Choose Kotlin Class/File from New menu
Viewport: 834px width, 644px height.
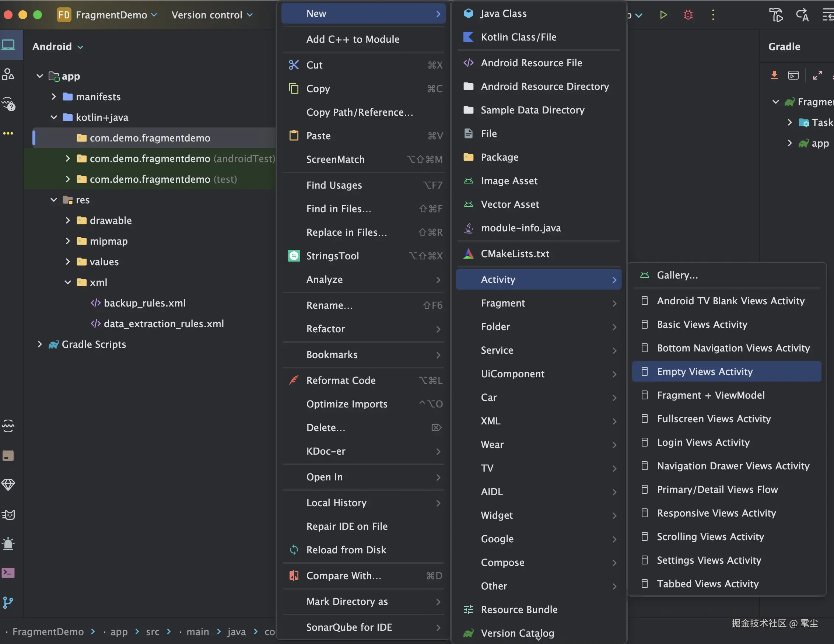click(518, 37)
